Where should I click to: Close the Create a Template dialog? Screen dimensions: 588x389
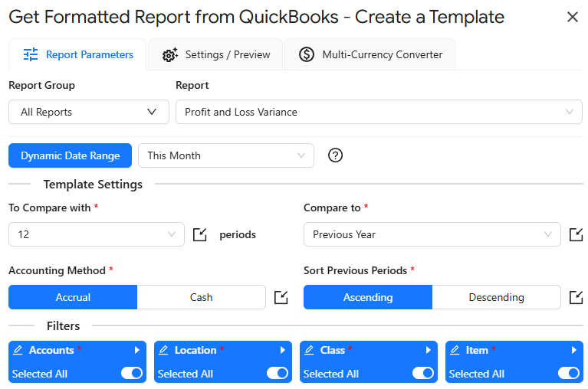pyautogui.click(x=572, y=17)
